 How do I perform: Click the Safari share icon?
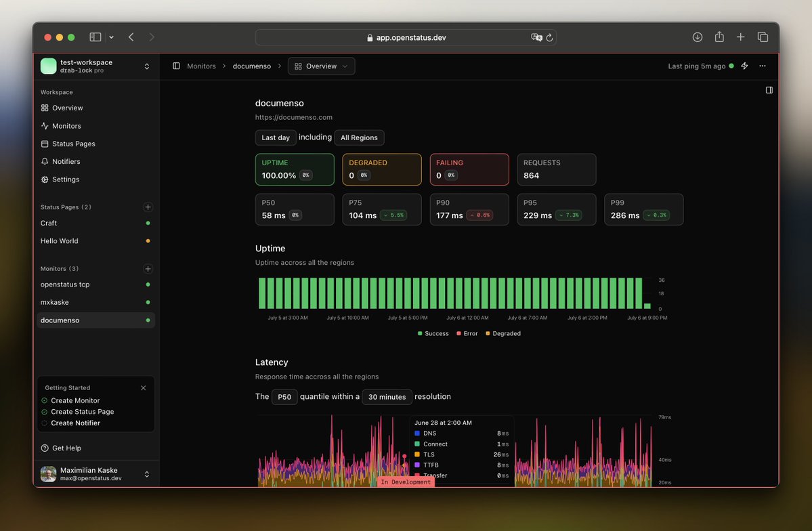click(x=719, y=37)
